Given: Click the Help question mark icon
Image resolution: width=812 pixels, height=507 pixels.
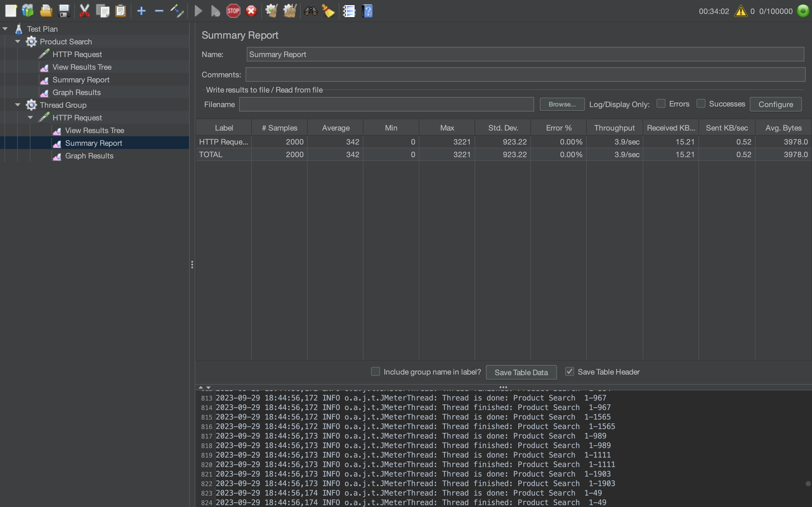Looking at the screenshot, I should point(367,11).
